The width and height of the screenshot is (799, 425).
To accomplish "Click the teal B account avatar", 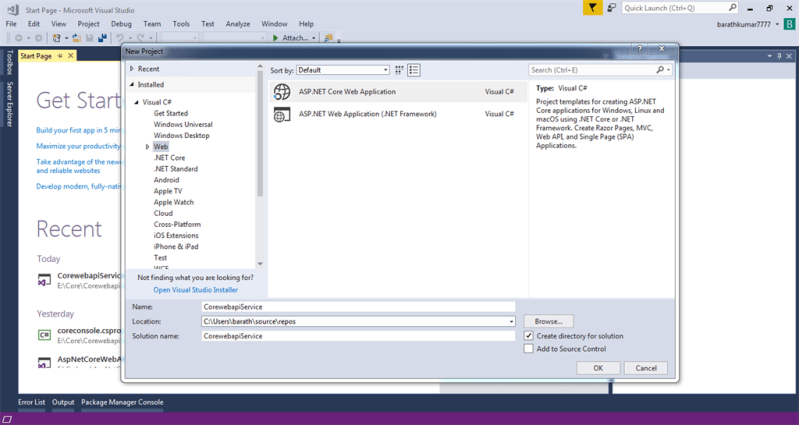I will [789, 24].
